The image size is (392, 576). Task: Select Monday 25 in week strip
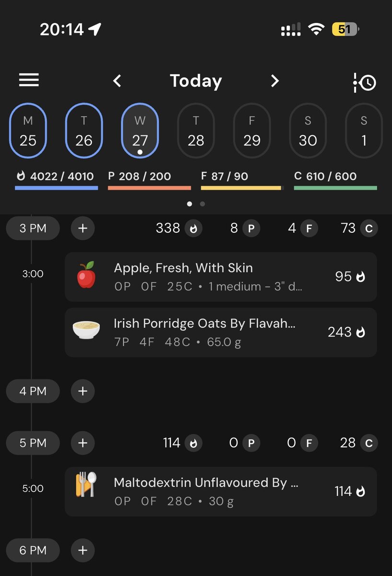[28, 131]
